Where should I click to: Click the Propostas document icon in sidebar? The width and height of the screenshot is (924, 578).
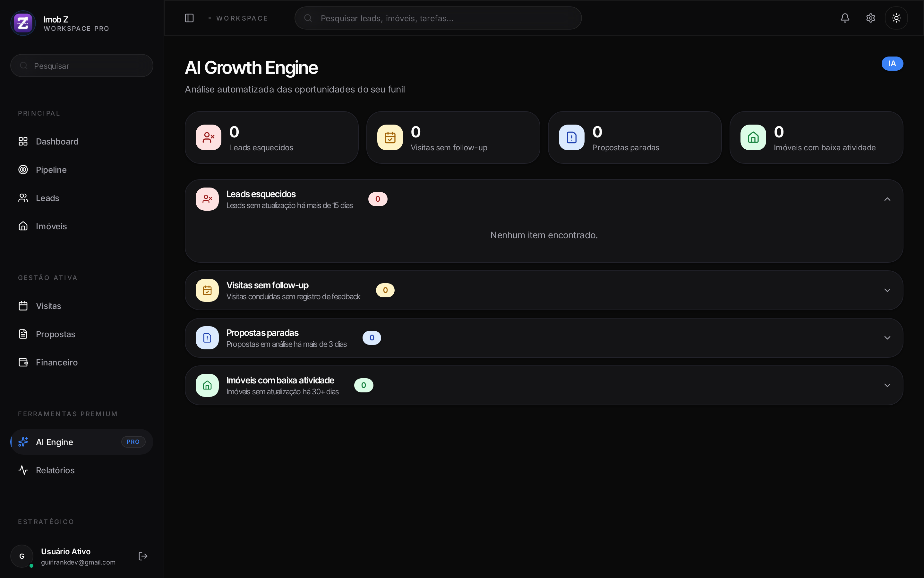coord(23,334)
